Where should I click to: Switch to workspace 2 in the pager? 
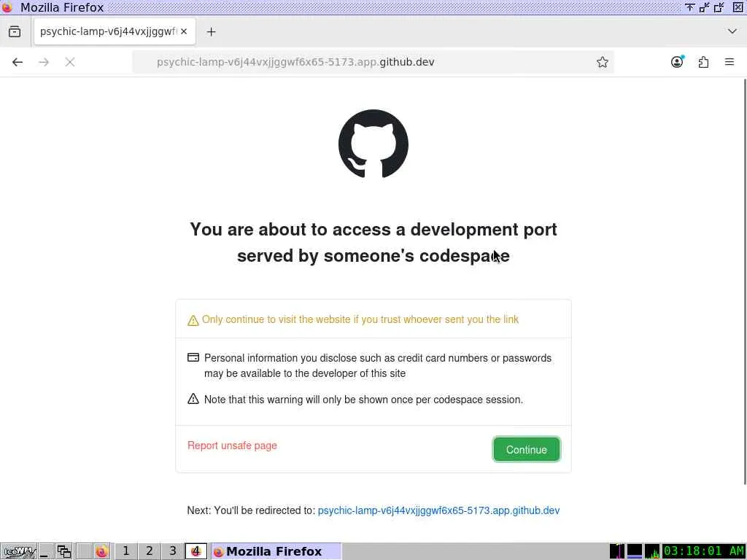(x=149, y=551)
